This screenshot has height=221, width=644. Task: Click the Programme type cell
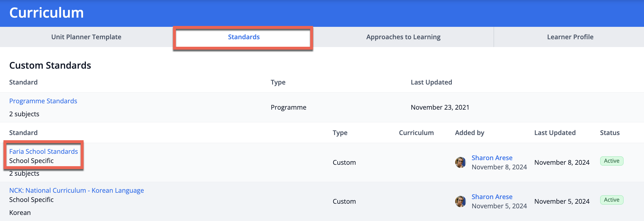tap(288, 107)
